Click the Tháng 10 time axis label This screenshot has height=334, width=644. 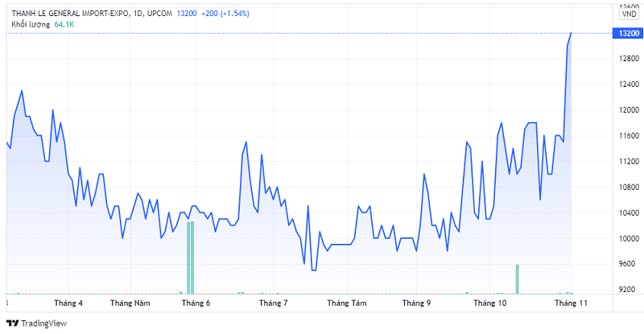[x=490, y=303]
